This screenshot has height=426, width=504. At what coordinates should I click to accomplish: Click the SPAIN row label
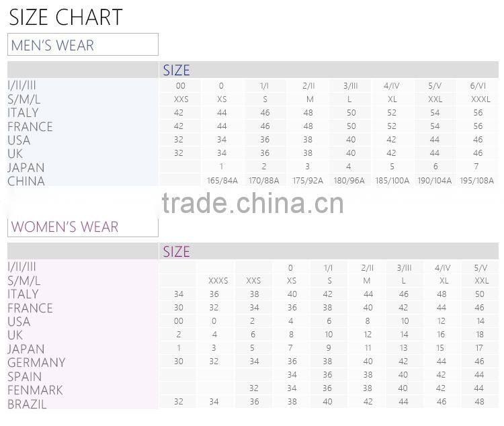point(25,376)
